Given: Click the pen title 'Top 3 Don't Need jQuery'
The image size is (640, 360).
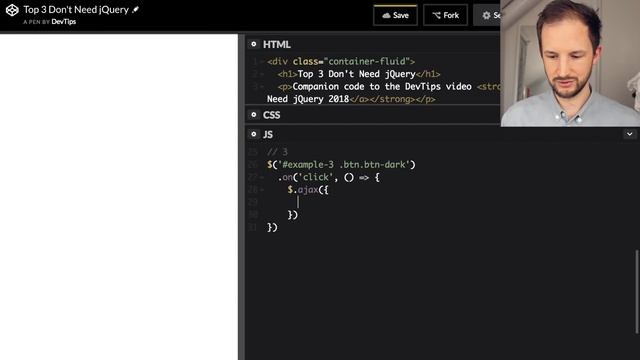Looking at the screenshot, I should tap(76, 9).
